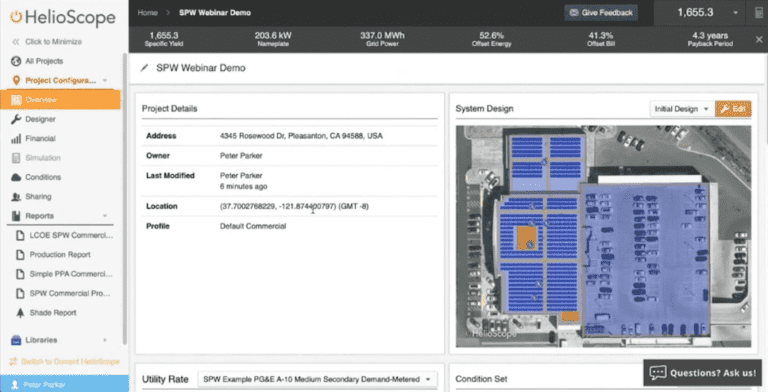Open Conditions with the cloud icon

tap(16, 177)
